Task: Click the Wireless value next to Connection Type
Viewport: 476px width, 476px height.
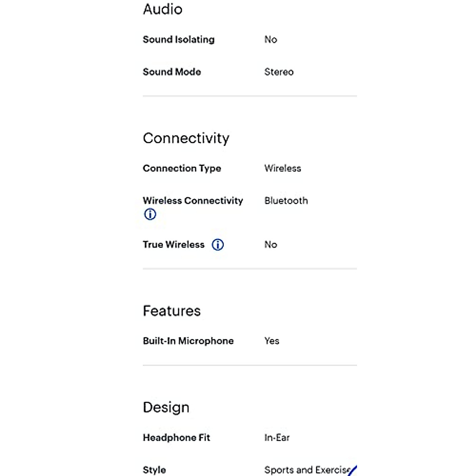Action: [x=282, y=168]
